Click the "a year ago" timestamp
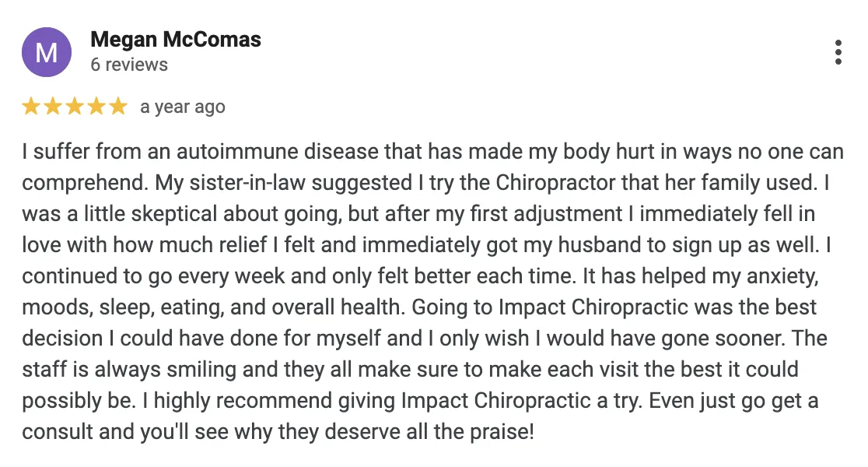 pos(183,107)
